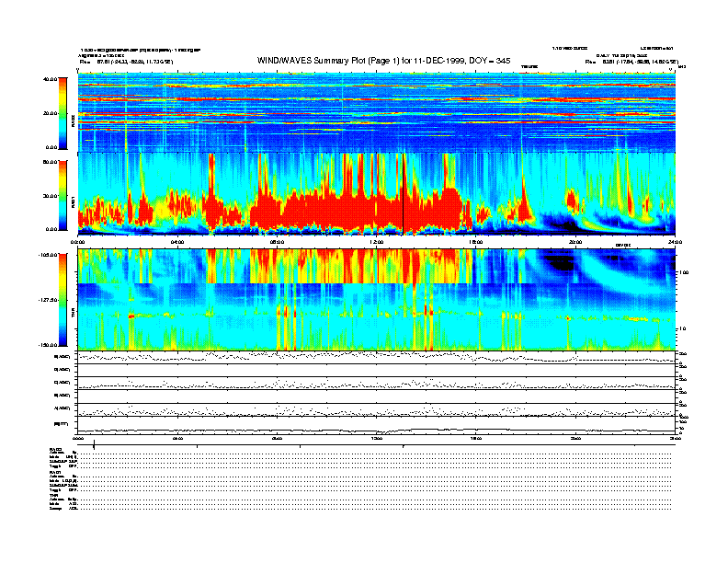Click 04:00 label under the RAD1 panel

point(177,242)
